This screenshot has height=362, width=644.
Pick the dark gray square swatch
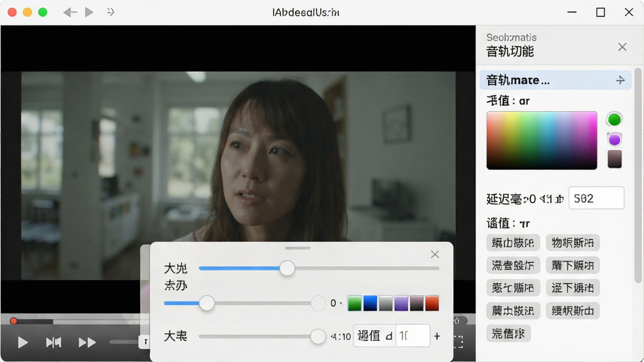614,159
